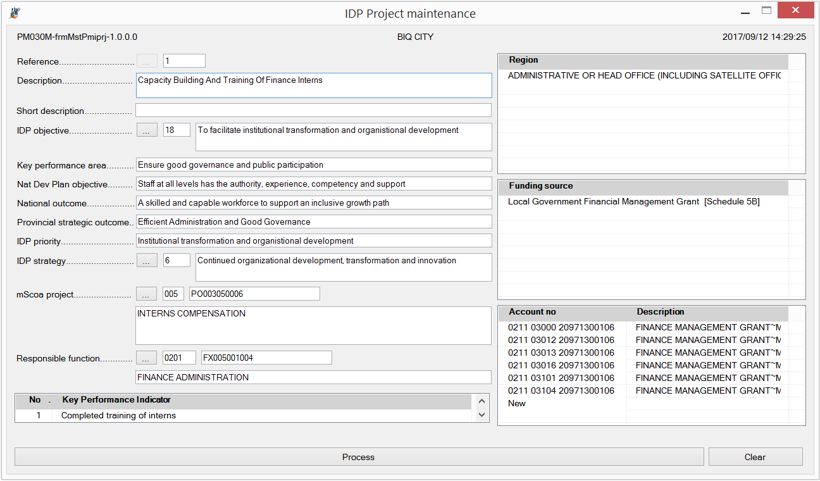Open the Reference lookup ellipsis button
The height and width of the screenshot is (481, 820).
point(147,61)
